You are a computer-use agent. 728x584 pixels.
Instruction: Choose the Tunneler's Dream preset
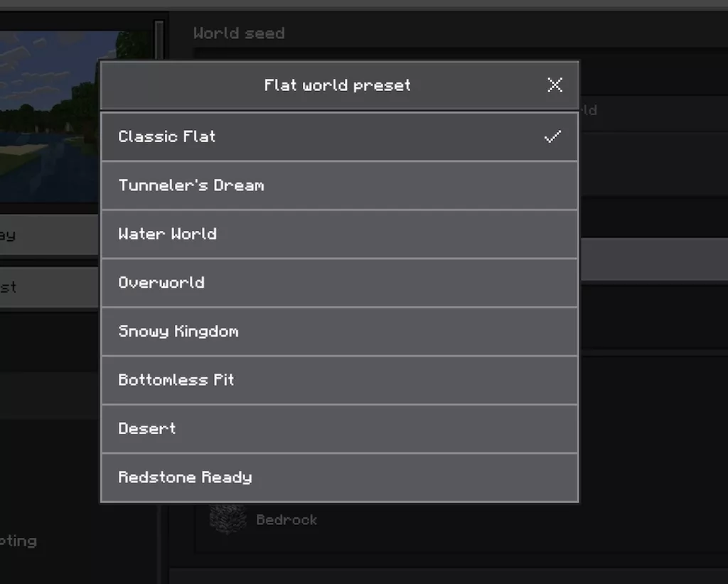pyautogui.click(x=339, y=185)
